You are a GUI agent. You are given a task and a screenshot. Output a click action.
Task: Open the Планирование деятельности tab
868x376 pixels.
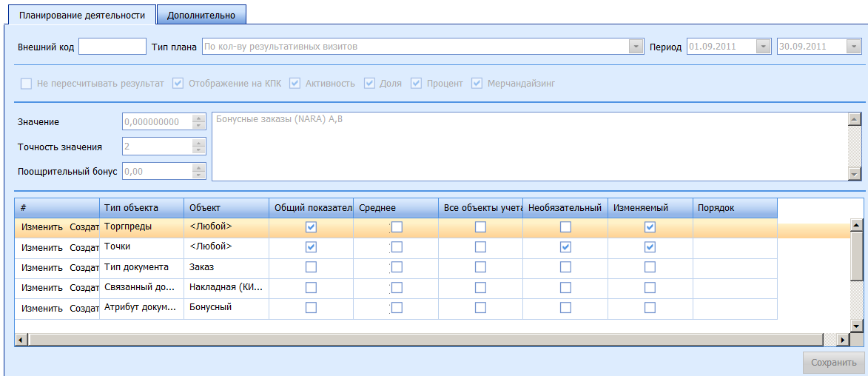(x=81, y=15)
